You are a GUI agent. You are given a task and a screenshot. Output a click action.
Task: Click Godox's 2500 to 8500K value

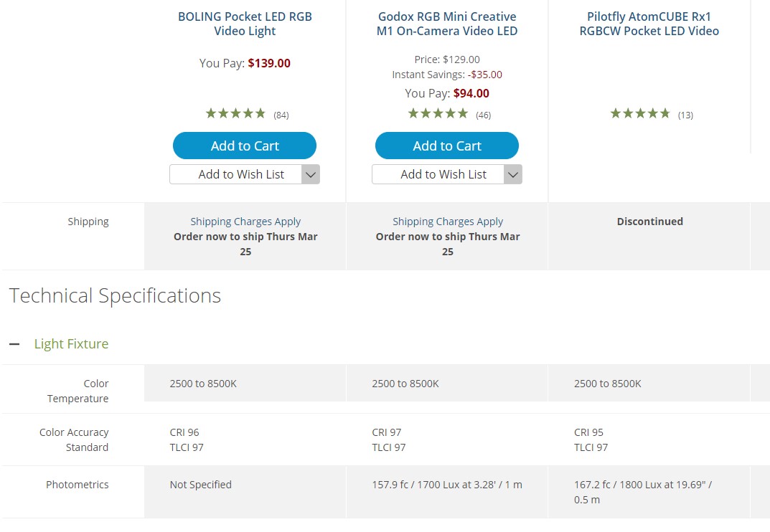(405, 384)
